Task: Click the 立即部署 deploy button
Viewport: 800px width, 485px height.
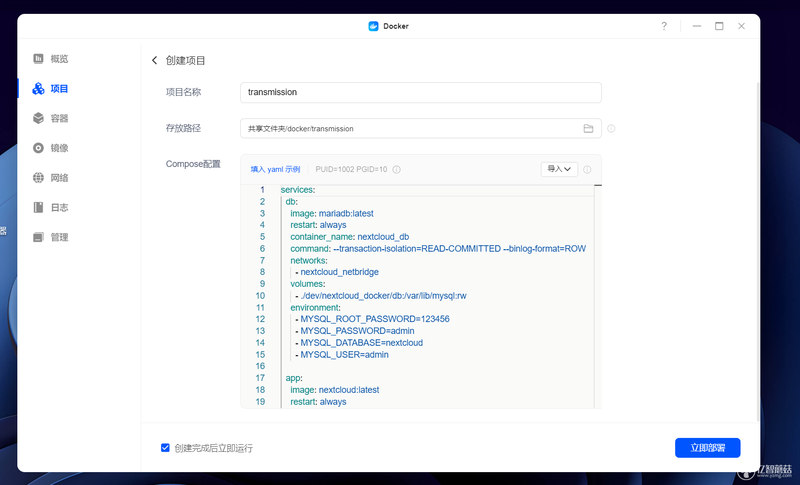Action: (708, 448)
